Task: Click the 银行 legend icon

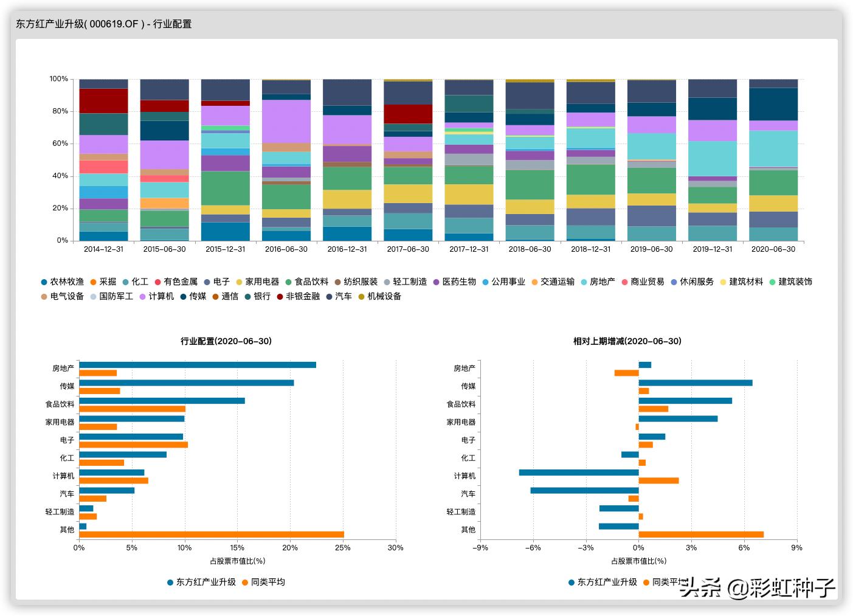Action: [247, 296]
